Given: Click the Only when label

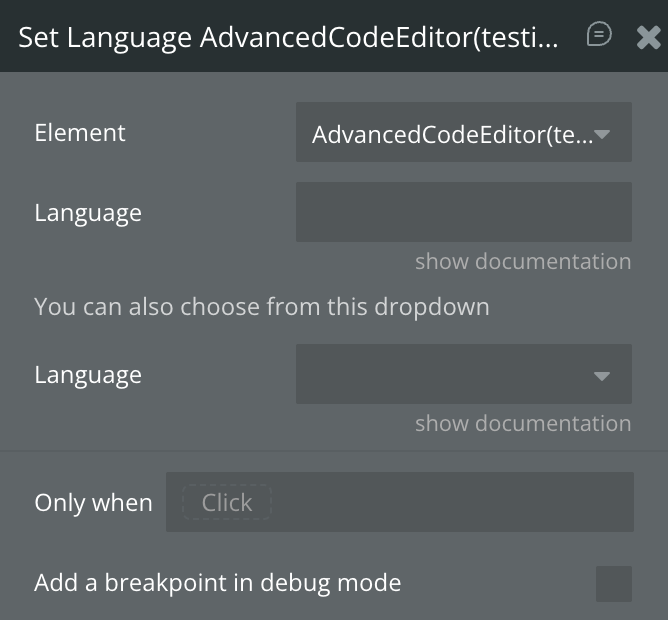Looking at the screenshot, I should point(93,503).
